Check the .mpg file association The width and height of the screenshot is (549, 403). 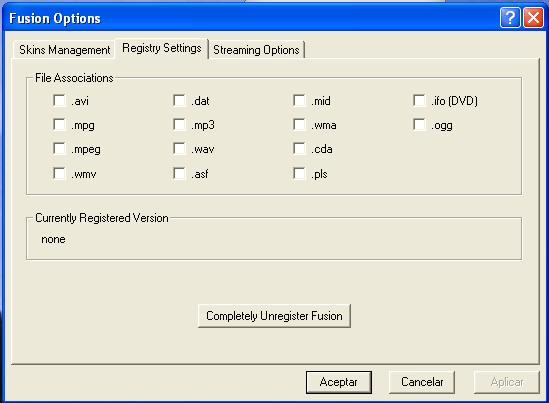59,125
